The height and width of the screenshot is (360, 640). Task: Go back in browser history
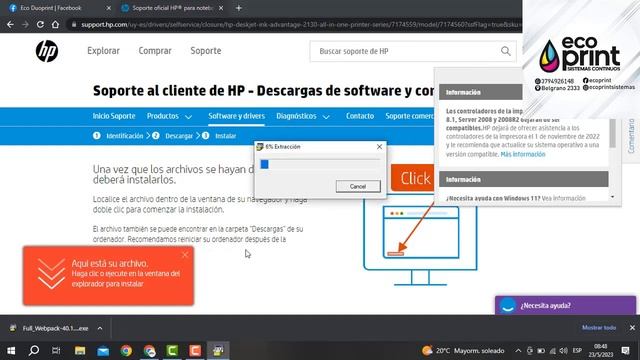click(x=10, y=24)
